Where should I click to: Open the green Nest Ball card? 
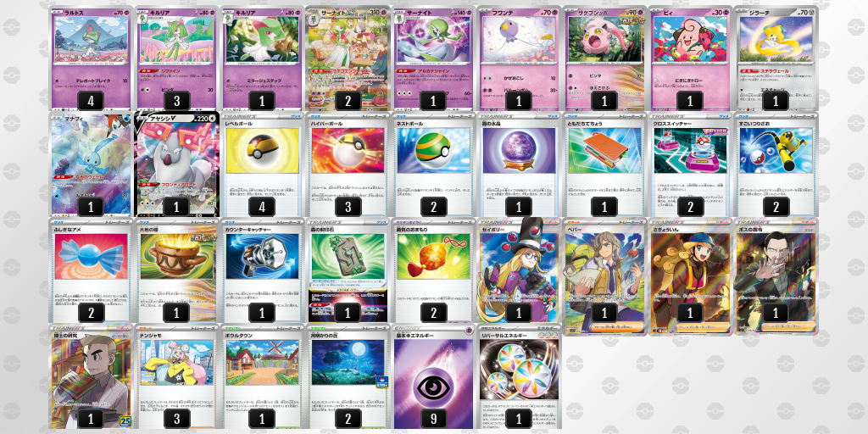(433, 164)
